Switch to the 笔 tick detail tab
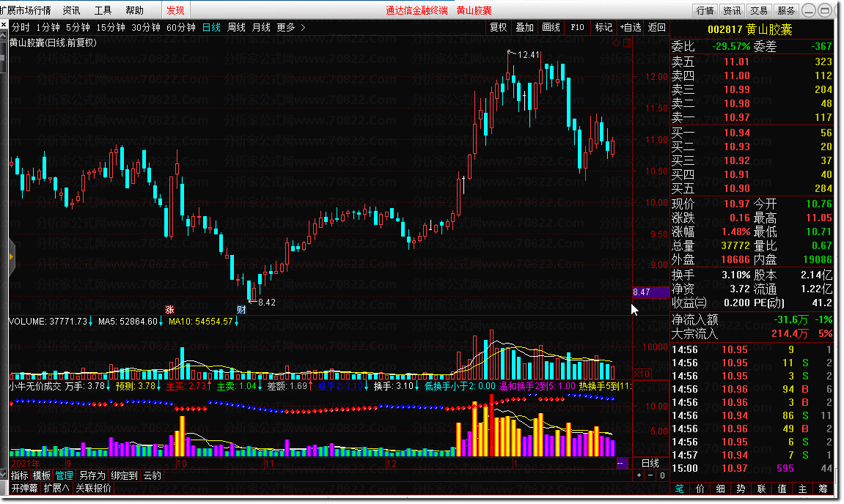The image size is (844, 504). (x=679, y=489)
